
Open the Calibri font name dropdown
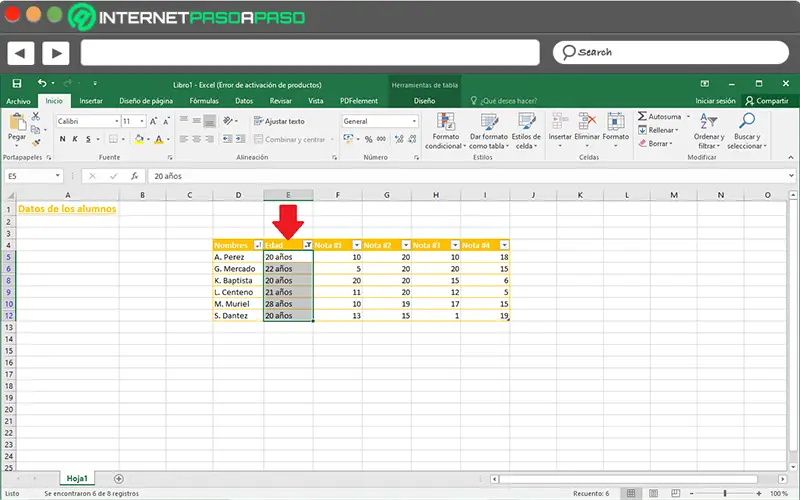click(117, 121)
